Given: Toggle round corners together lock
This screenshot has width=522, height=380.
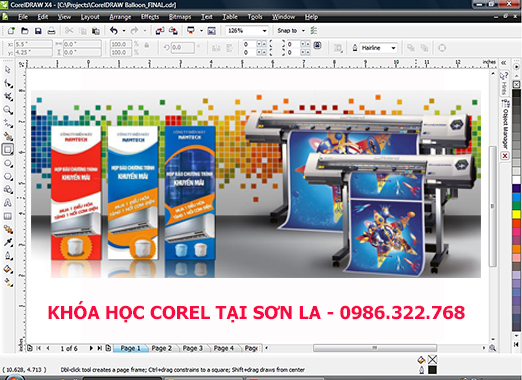Looking at the screenshot, I should point(317,45).
